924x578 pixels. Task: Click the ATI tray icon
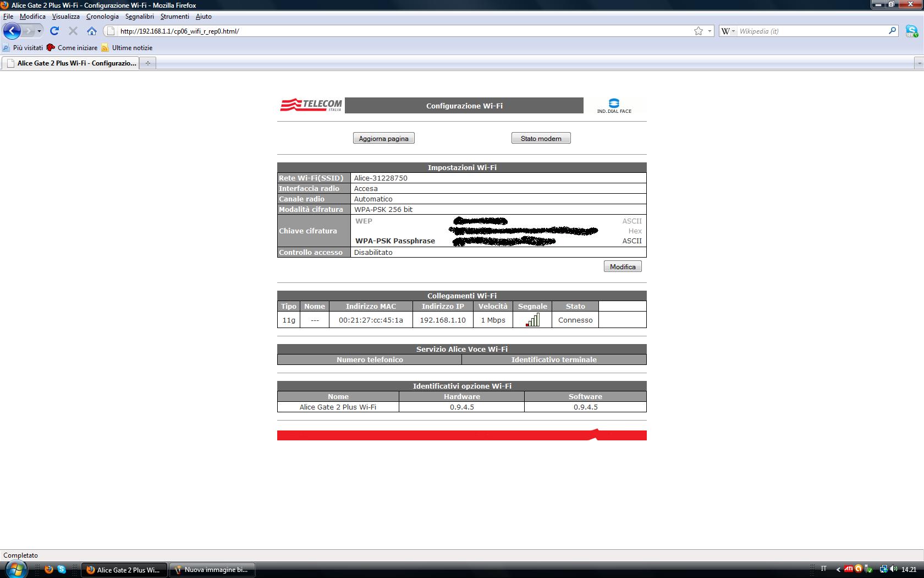pos(849,569)
